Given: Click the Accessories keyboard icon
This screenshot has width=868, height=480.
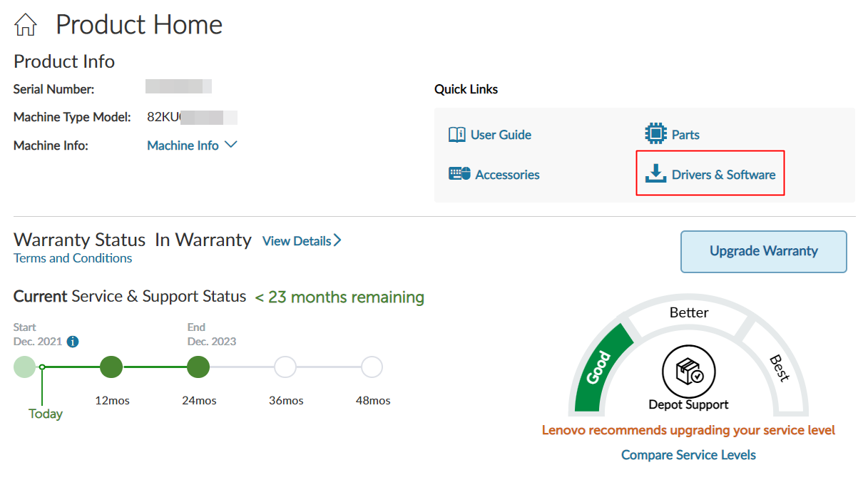Looking at the screenshot, I should (459, 174).
